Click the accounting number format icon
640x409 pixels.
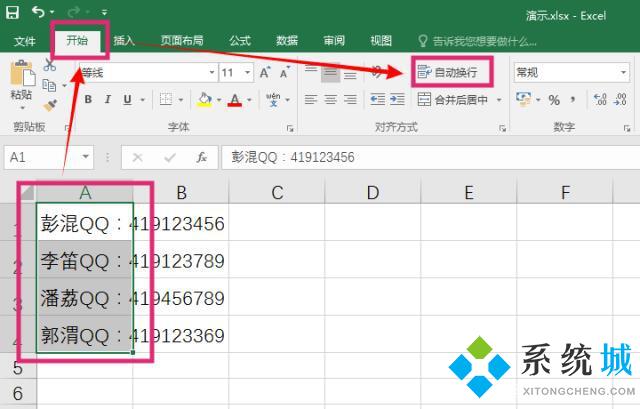click(x=524, y=99)
